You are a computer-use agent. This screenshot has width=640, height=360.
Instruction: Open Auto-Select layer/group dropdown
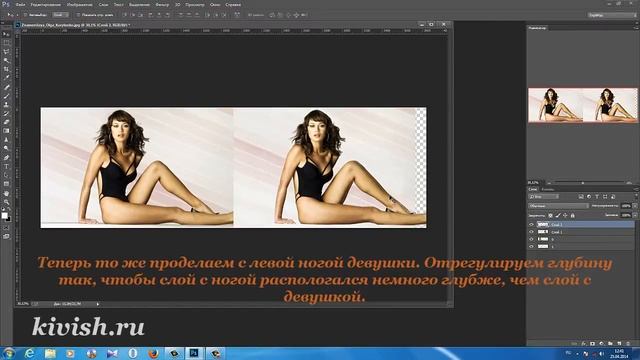click(60, 15)
